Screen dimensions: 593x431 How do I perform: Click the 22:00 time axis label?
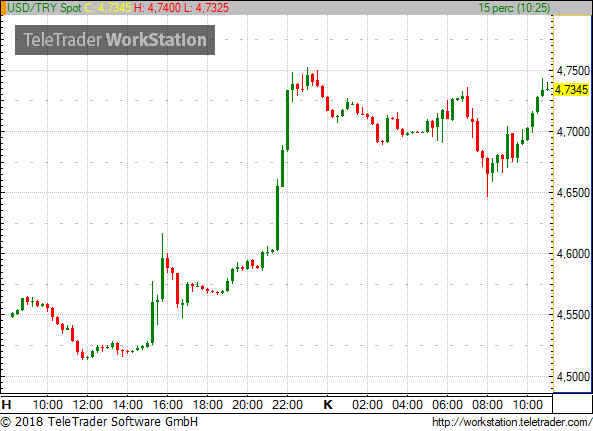click(x=287, y=405)
